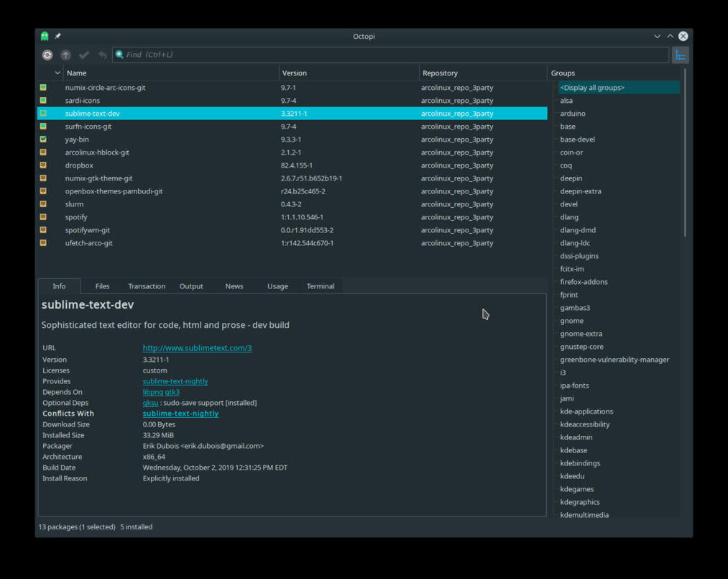Click status icon of sardi-icons

pyautogui.click(x=43, y=101)
